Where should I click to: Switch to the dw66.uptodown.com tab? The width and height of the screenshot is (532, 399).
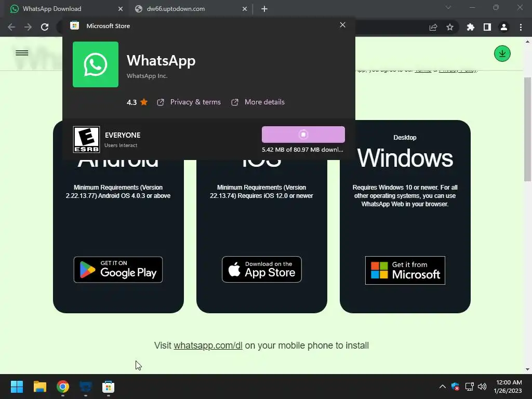click(x=190, y=9)
